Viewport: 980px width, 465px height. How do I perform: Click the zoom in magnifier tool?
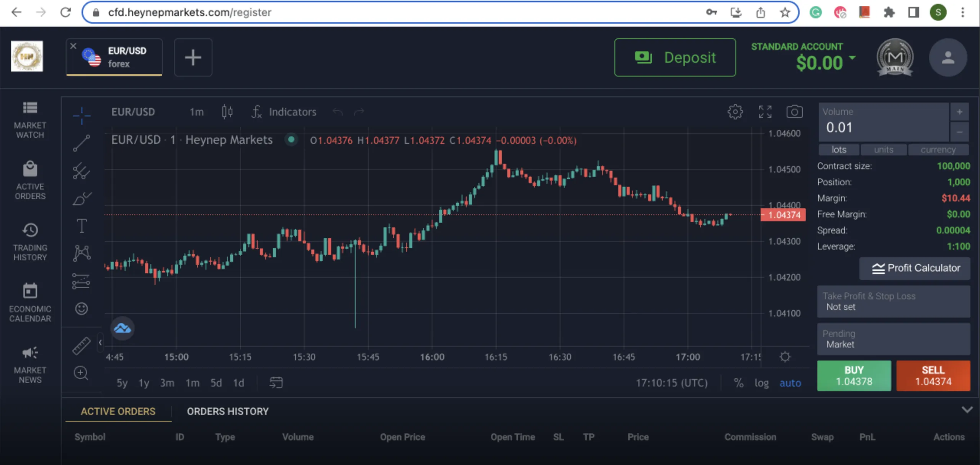point(81,373)
